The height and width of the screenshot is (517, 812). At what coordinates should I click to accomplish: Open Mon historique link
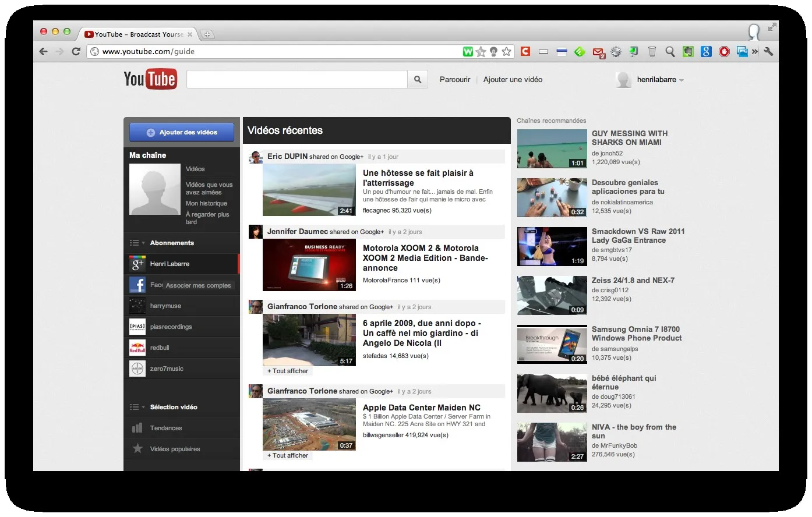pyautogui.click(x=206, y=203)
